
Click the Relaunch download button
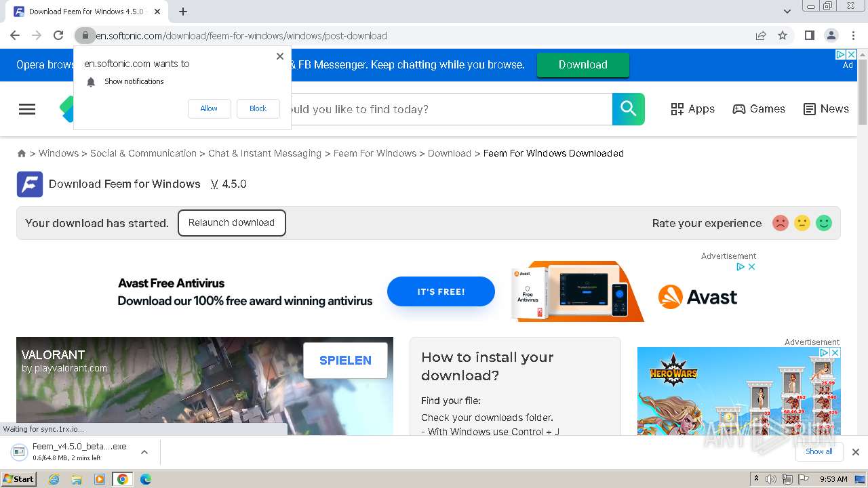pyautogui.click(x=232, y=223)
